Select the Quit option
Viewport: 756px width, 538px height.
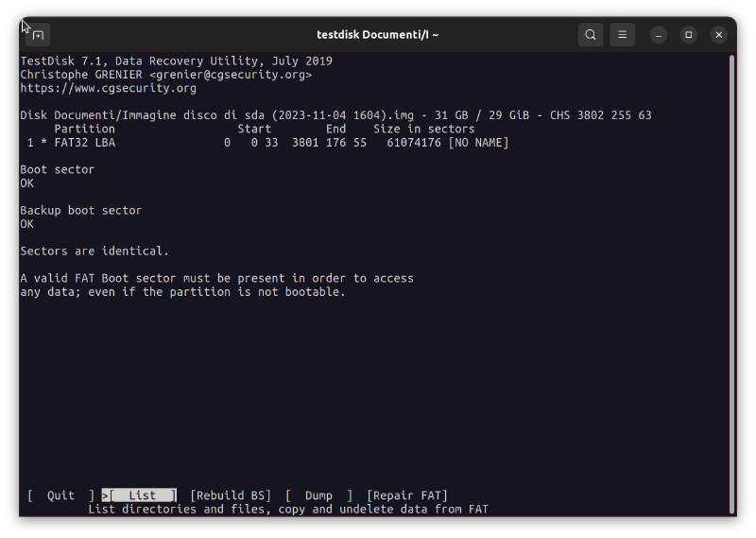click(61, 495)
